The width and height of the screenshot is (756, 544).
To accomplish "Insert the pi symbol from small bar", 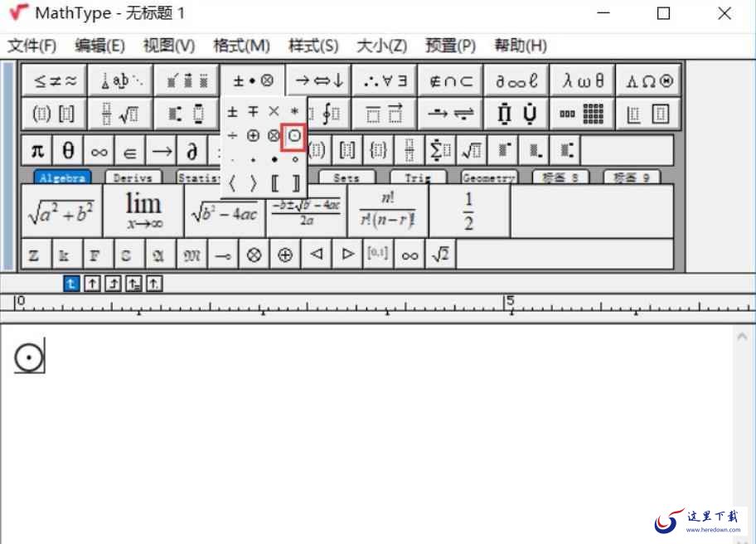I will (x=37, y=151).
